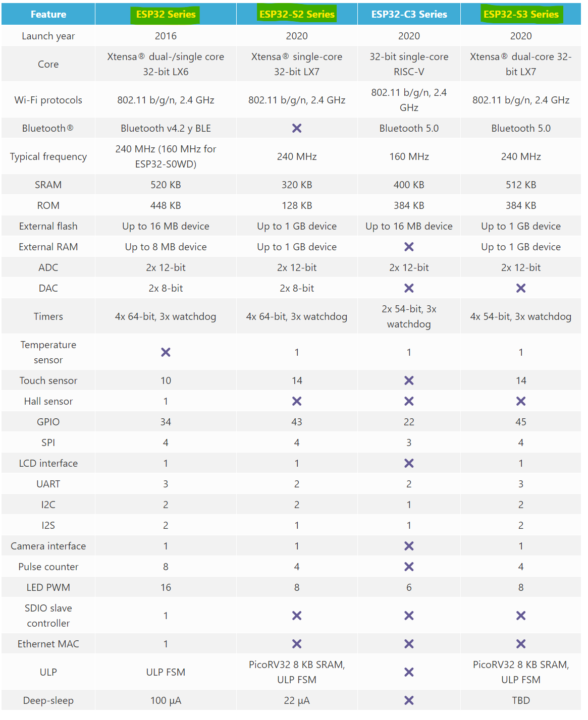Click the ESP32 Temperature sensor X mark
Image resolution: width=588 pixels, height=720 pixels.
point(166,352)
